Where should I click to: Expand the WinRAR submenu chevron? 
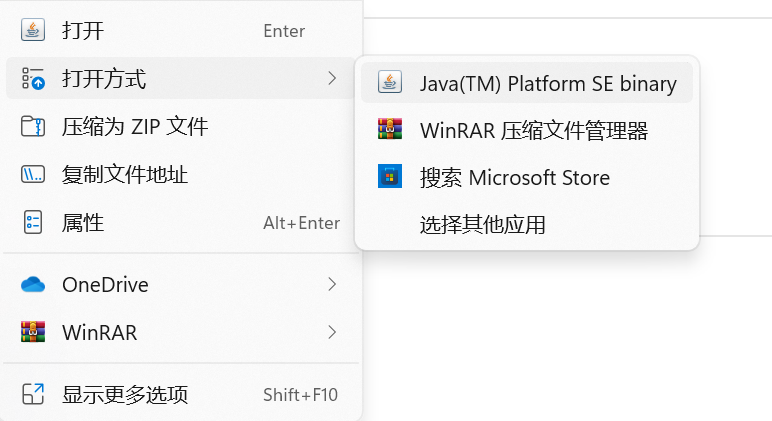click(x=332, y=333)
